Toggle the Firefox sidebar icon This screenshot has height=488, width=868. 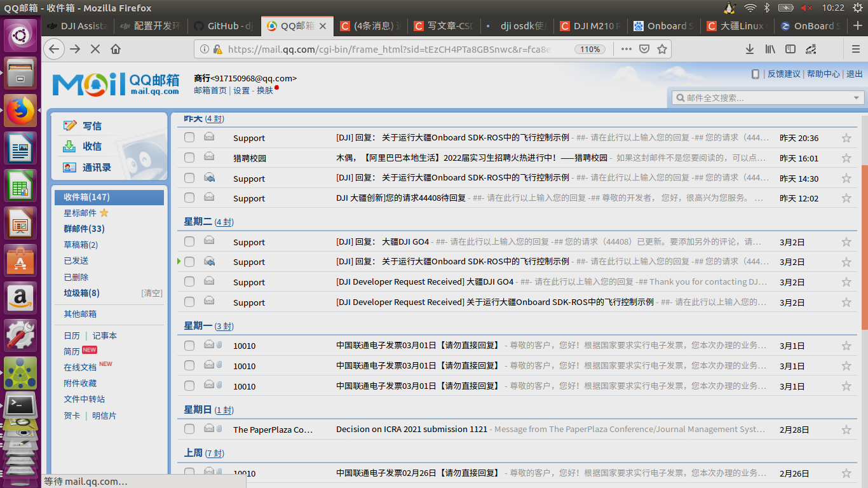click(790, 49)
